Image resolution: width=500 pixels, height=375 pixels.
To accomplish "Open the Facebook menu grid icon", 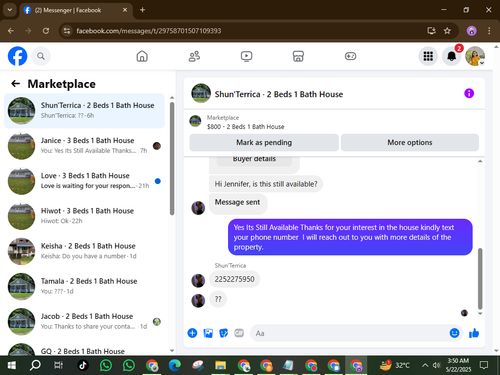I will point(428,56).
